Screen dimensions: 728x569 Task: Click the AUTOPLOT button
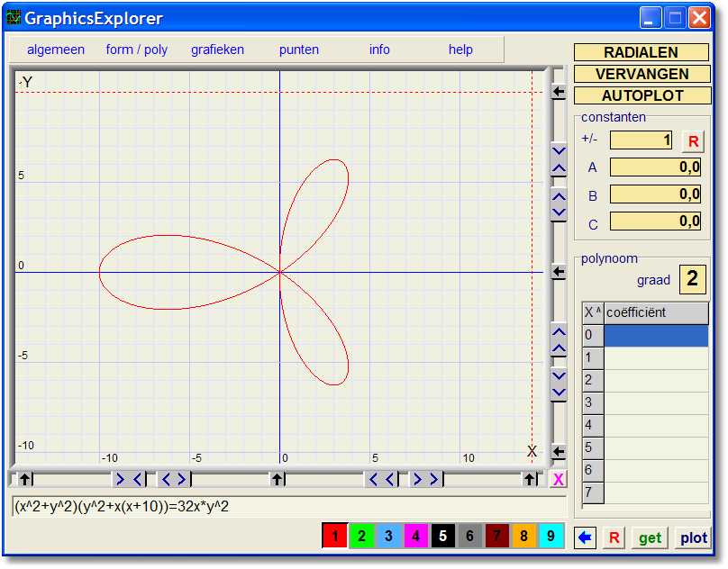(x=642, y=95)
